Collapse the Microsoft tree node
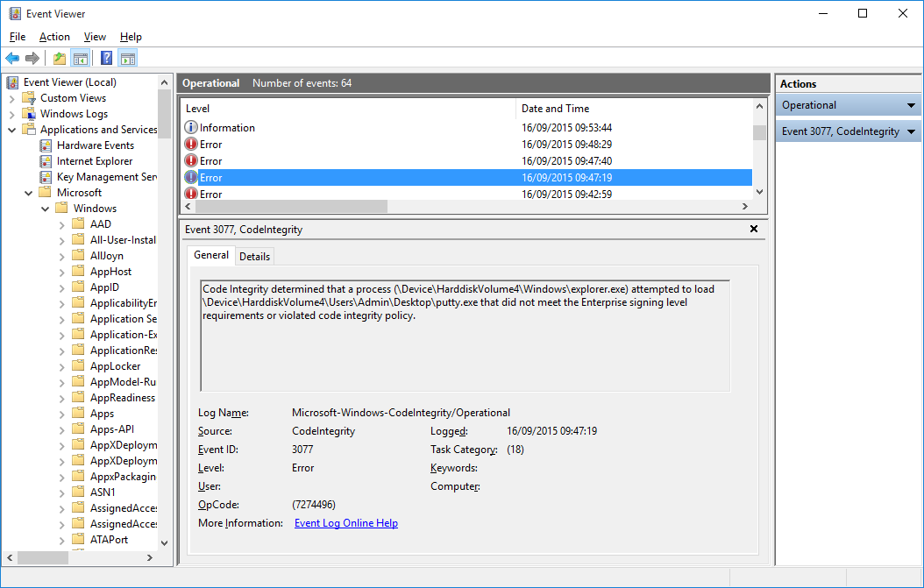 [x=28, y=192]
